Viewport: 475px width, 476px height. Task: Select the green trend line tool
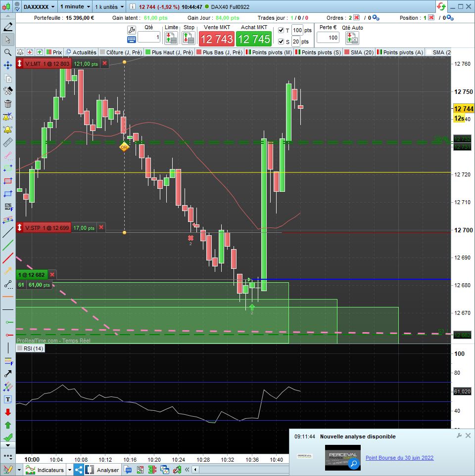point(8,245)
